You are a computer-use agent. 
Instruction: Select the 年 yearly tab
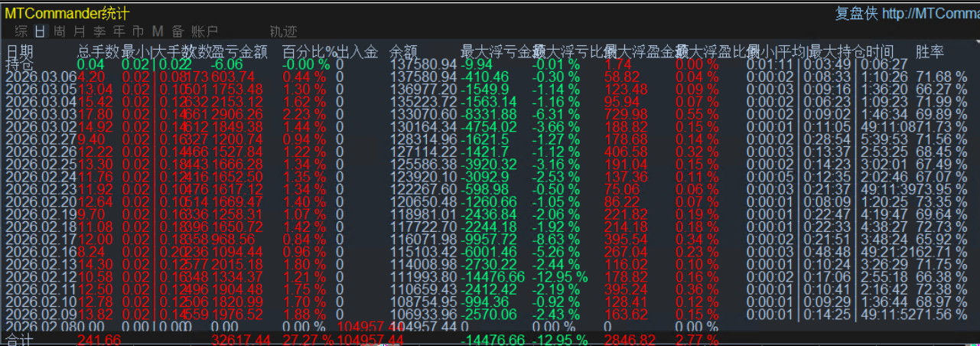pyautogui.click(x=119, y=31)
